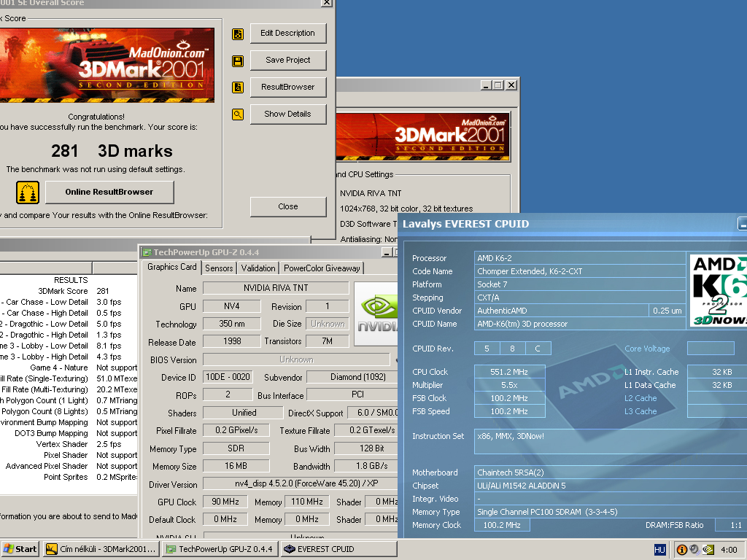Click the Online ResultBrowser button

[109, 192]
